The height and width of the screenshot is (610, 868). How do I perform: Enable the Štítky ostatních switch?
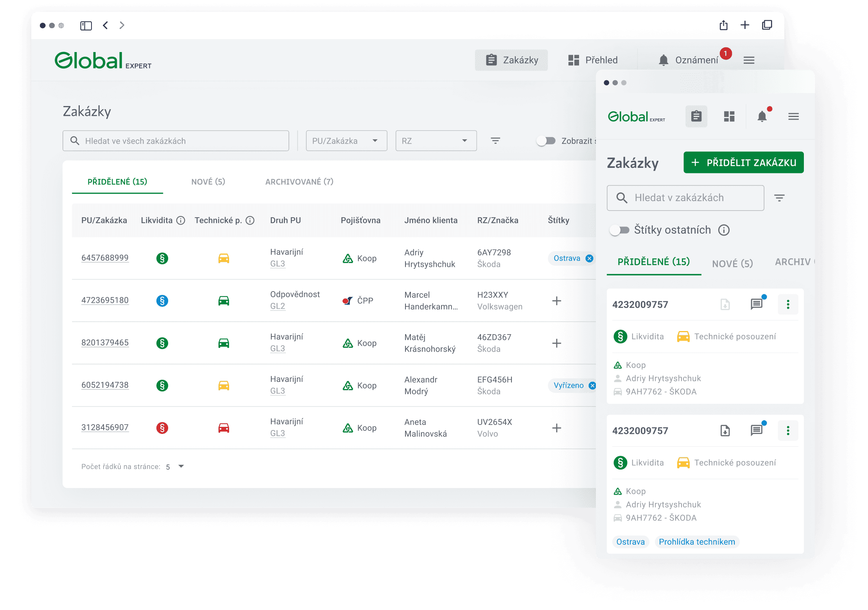[619, 230]
